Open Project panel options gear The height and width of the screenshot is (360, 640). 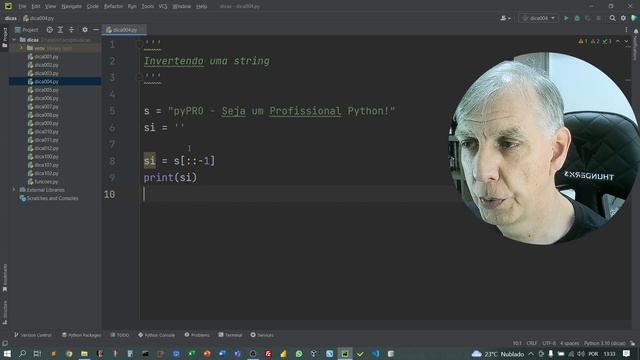coord(85,30)
